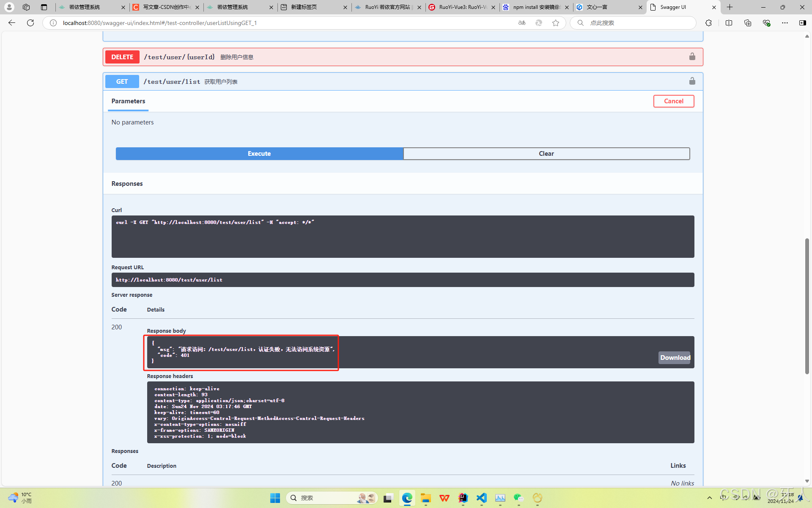
Task: Click the lock icon on GET /test/user/list
Action: tap(692, 81)
